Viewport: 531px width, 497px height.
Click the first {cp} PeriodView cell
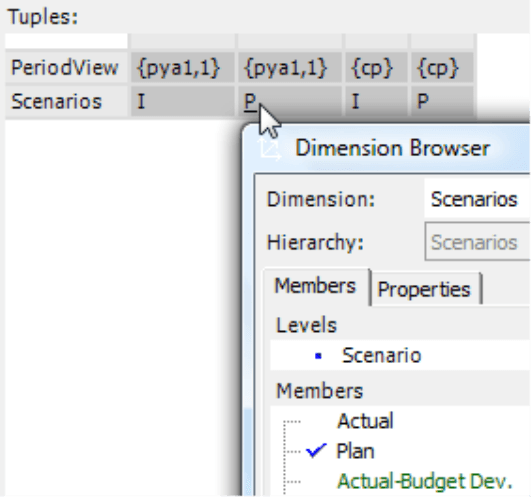376,67
